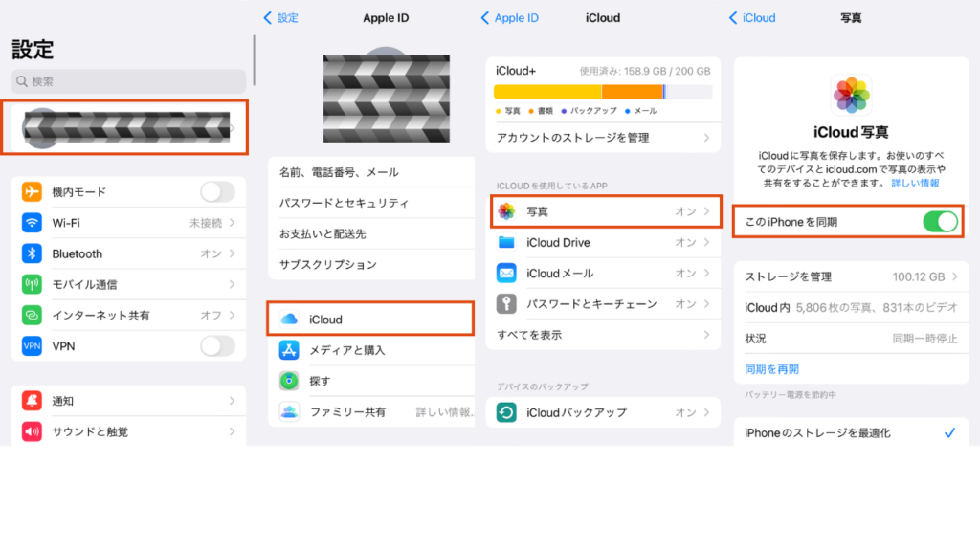Tap the iCloud Drive folder icon
Image resolution: width=980 pixels, height=551 pixels.
point(506,242)
